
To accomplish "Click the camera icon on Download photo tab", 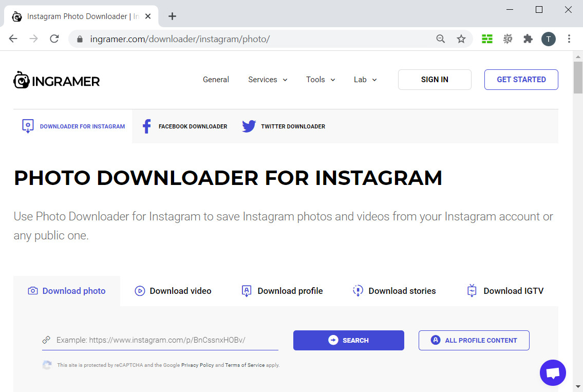I will (32, 290).
